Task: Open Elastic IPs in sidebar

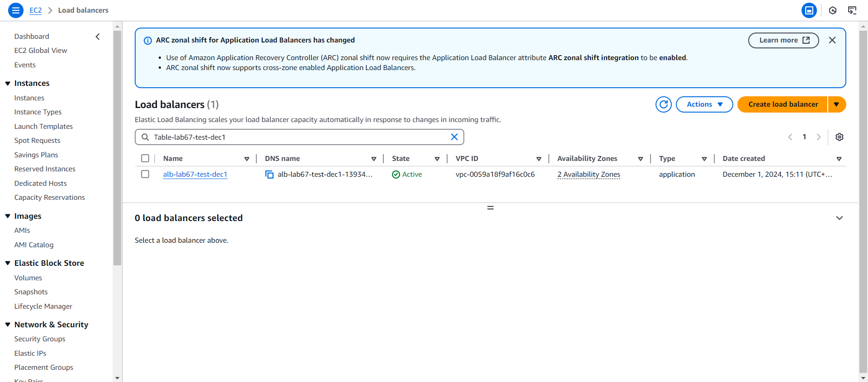Action: point(30,354)
